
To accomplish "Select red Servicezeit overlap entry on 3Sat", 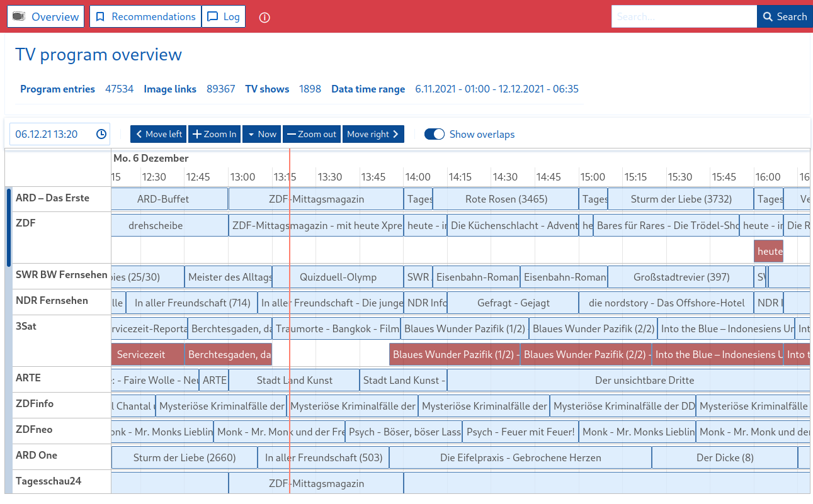I will [x=147, y=354].
